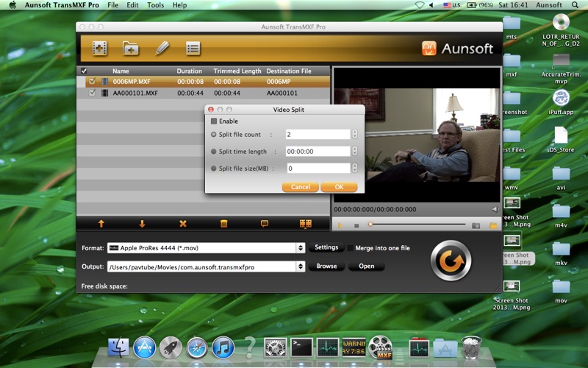Open App Store from the dock
Image resolution: width=588 pixels, height=368 pixels.
coord(144,347)
